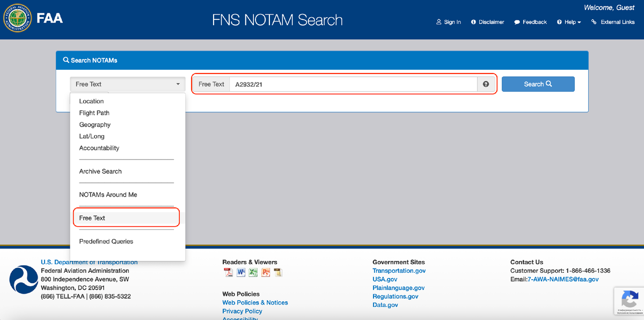
Task: Click the PDF reader download icon
Action: (228, 272)
